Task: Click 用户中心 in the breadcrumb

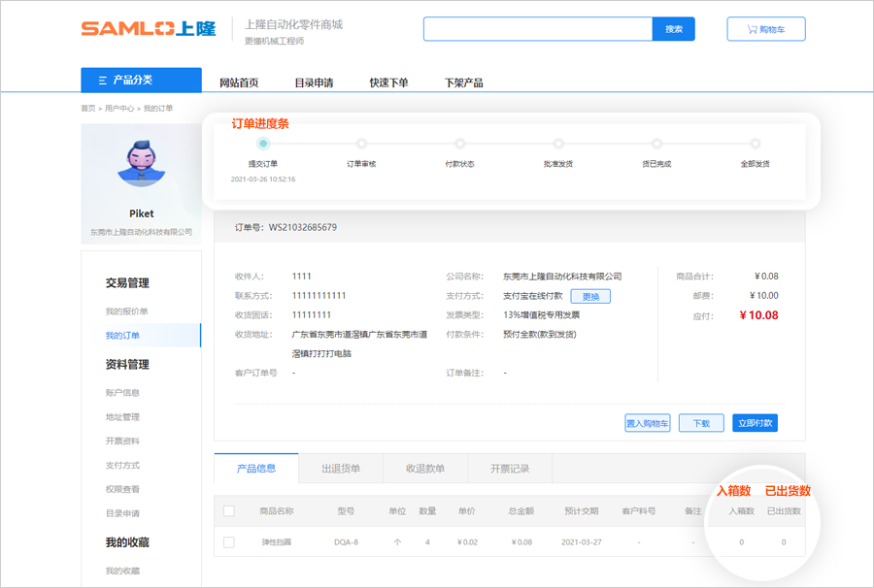Action: 119,108
